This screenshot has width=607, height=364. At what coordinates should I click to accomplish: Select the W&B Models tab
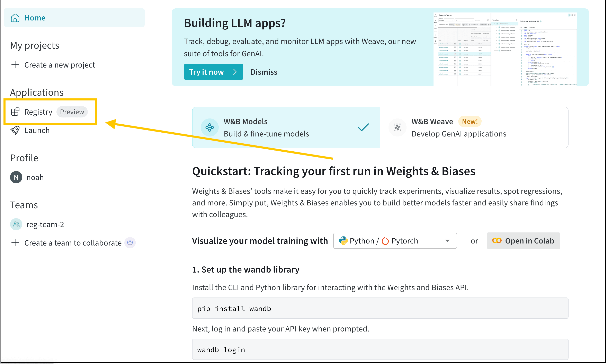286,127
